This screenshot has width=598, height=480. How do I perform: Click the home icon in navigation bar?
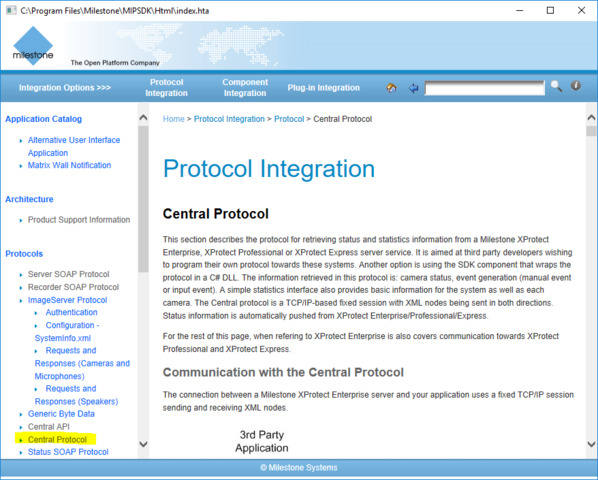point(391,88)
